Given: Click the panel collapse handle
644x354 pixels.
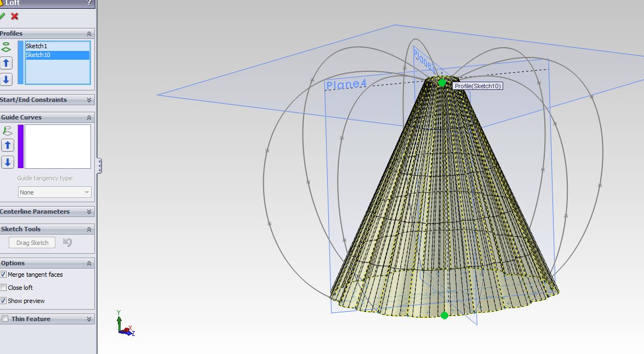Looking at the screenshot, I should click(x=99, y=166).
